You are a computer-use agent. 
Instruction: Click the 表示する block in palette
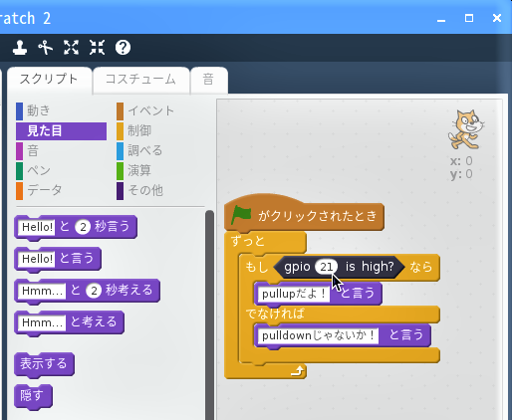(x=44, y=363)
